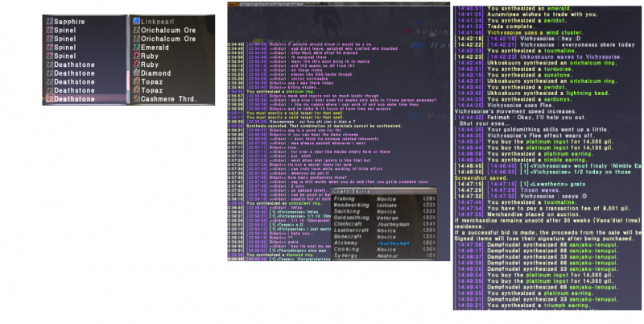Click 'Ukkoskuuro synthesized a lightning bead.' line
This screenshot has height=324, width=644.
coord(551,93)
